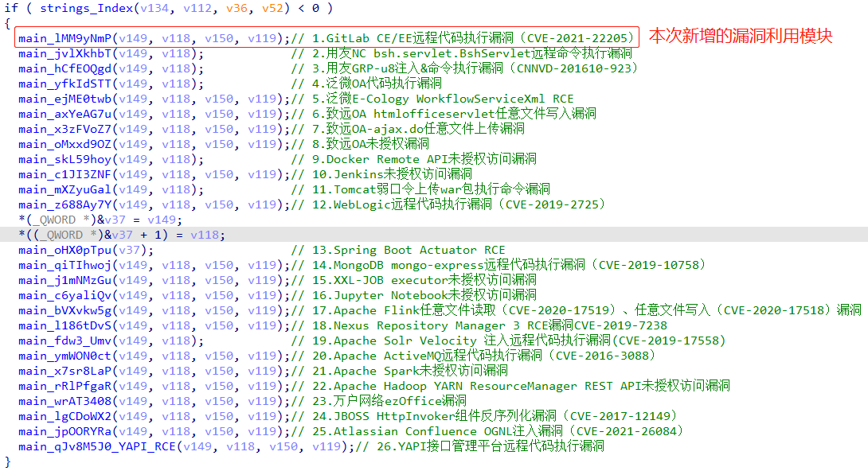Click the Jupyter Notebook comment
The width and height of the screenshot is (868, 471).
414,295
